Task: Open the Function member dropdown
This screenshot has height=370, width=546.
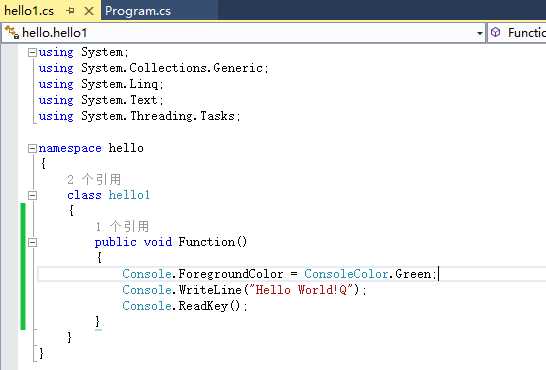Action: (x=517, y=33)
